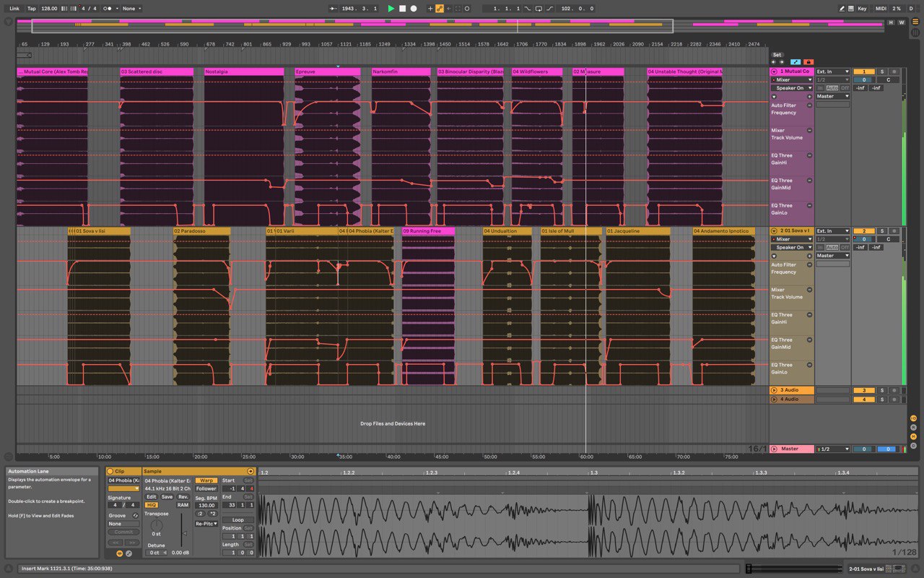The height and width of the screenshot is (578, 924).
Task: Click the Re-enable Automation arrow icon
Action: [x=448, y=9]
